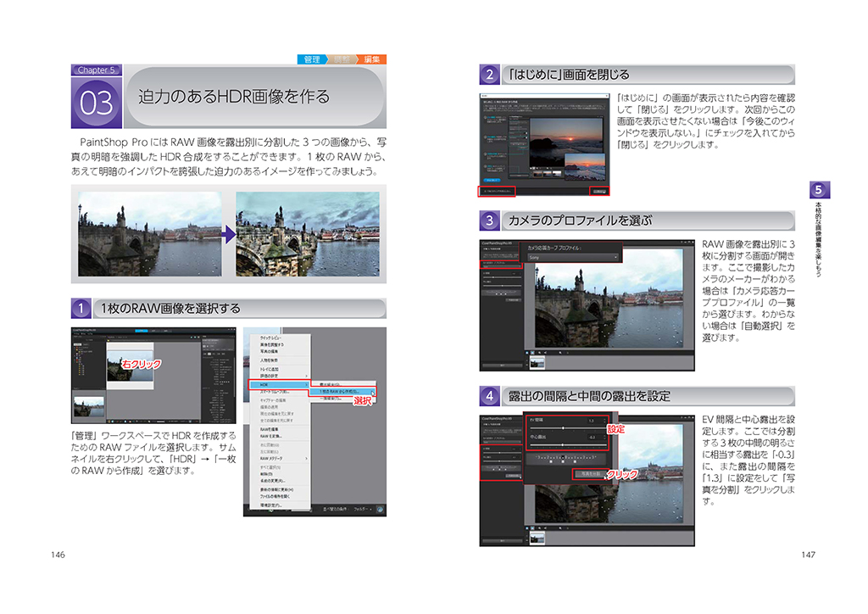Click the step 4 number badge
868x614 pixels.
click(x=490, y=396)
